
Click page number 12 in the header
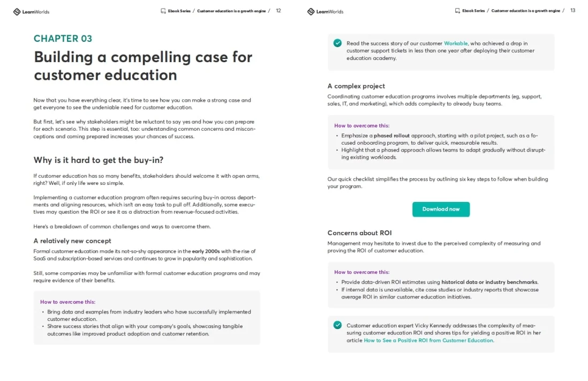tap(278, 11)
